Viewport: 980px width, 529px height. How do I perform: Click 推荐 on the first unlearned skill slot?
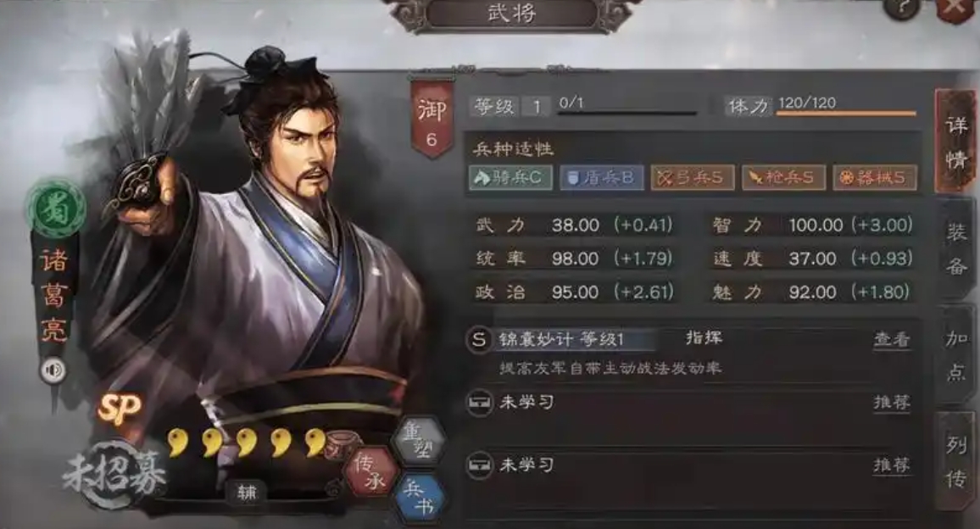click(x=892, y=402)
